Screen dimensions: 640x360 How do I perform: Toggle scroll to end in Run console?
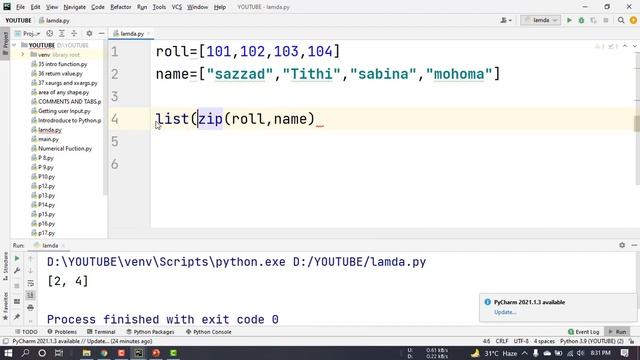click(x=31, y=295)
